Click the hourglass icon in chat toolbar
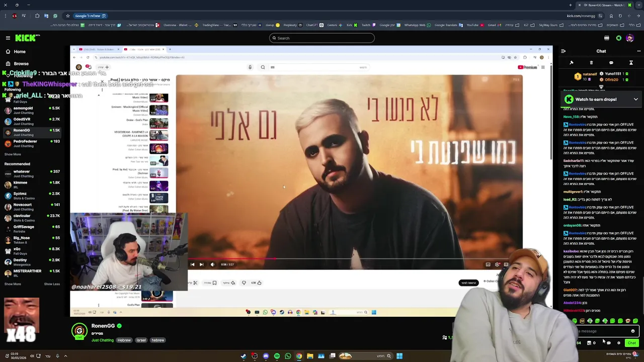Image resolution: width=644 pixels, height=362 pixels. [631, 63]
